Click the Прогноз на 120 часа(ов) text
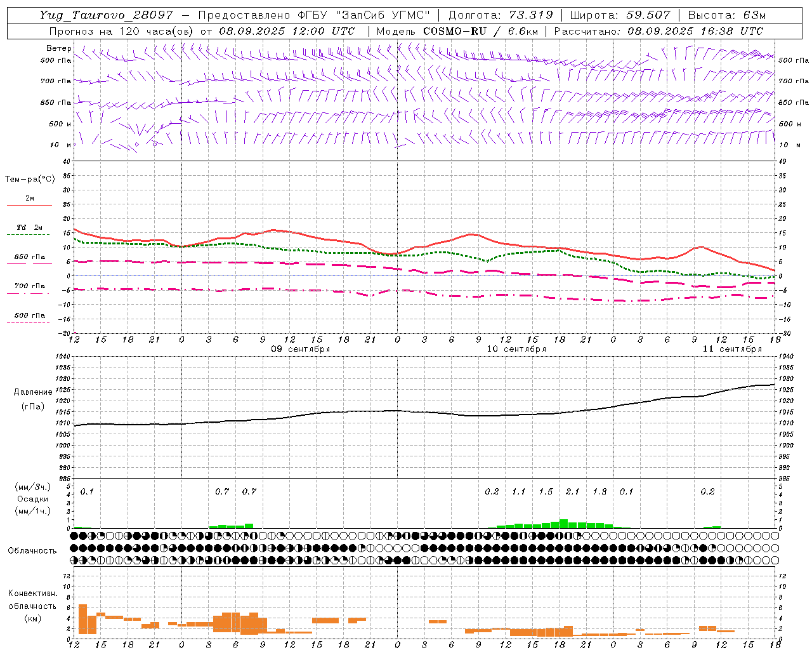This screenshot has width=812, height=650. coord(122,30)
